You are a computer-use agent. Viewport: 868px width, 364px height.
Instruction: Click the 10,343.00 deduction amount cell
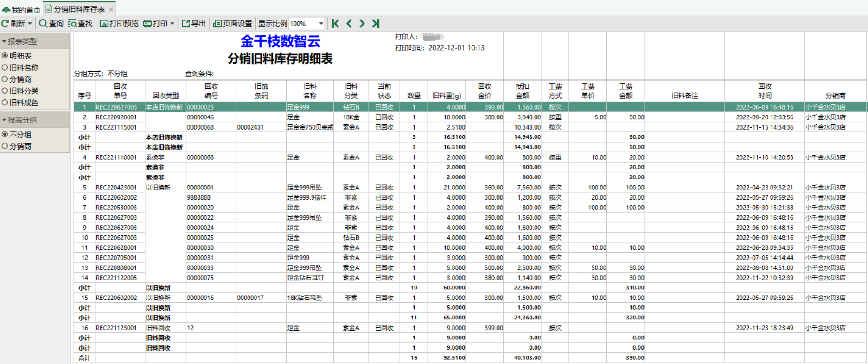tap(522, 127)
